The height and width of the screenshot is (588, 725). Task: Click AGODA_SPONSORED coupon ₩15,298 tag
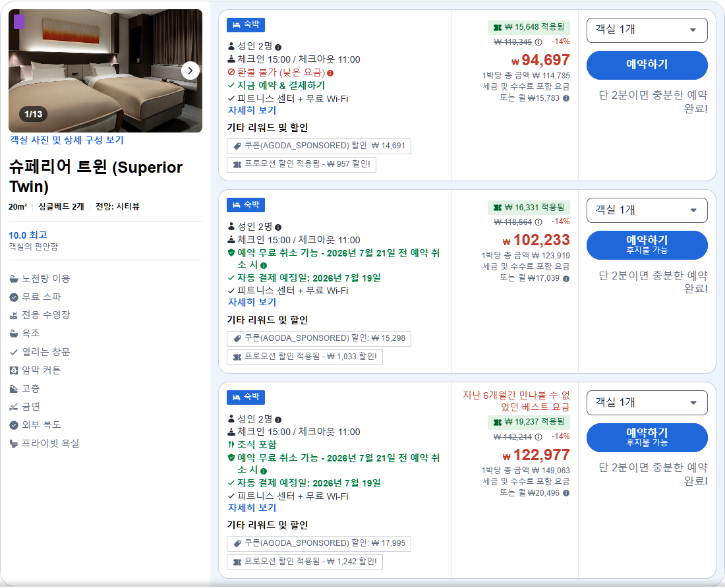(x=318, y=338)
